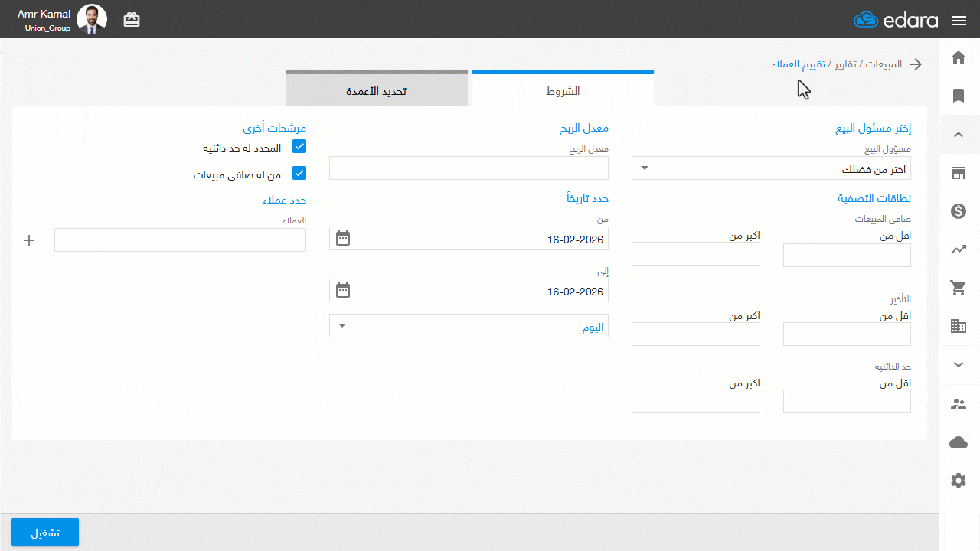Focus the التأخير اقل من field
This screenshot has height=551, width=980.
(847, 334)
